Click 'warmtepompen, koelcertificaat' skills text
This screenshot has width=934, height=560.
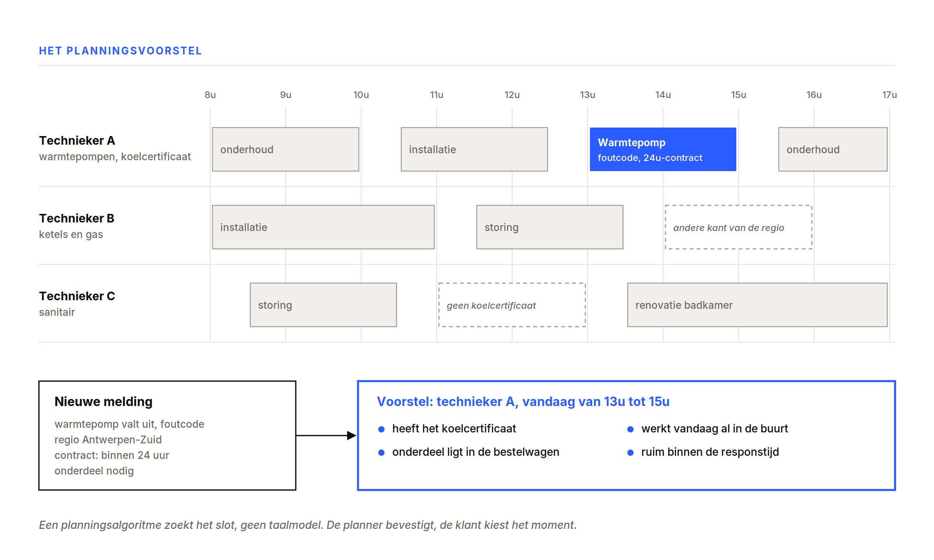click(115, 157)
